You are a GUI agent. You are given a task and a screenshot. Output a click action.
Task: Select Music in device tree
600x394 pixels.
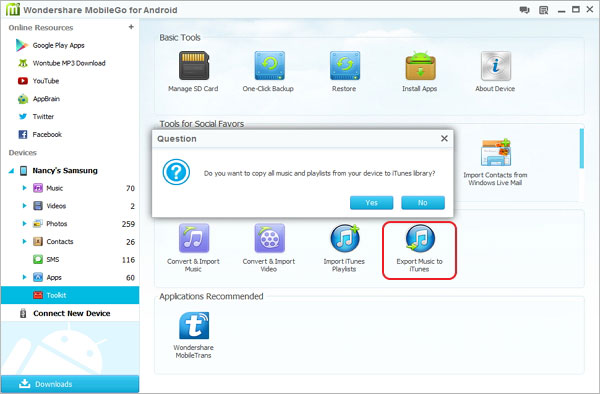(54, 188)
